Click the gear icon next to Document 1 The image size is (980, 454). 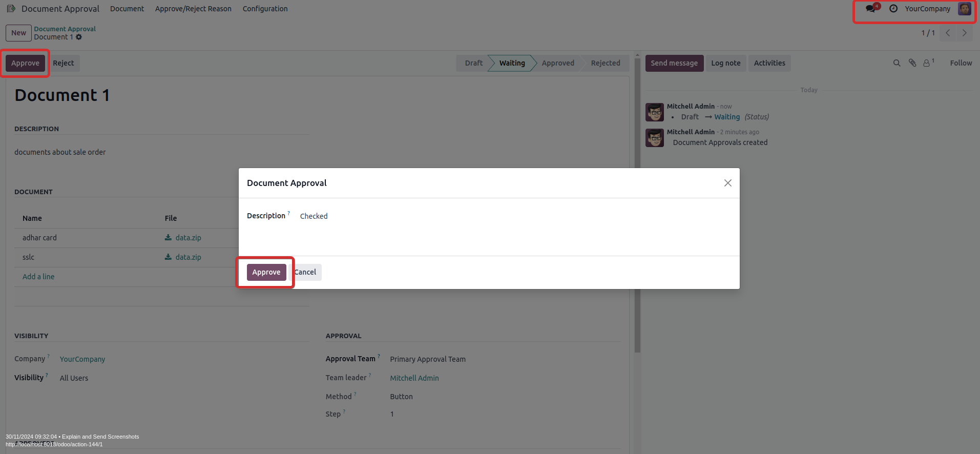tap(79, 37)
